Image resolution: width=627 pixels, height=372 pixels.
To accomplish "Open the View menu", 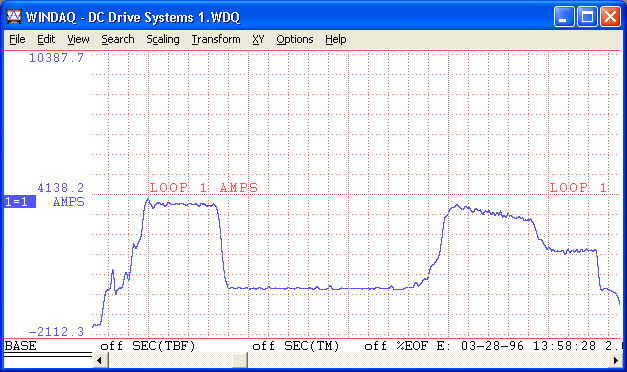I will [x=78, y=39].
